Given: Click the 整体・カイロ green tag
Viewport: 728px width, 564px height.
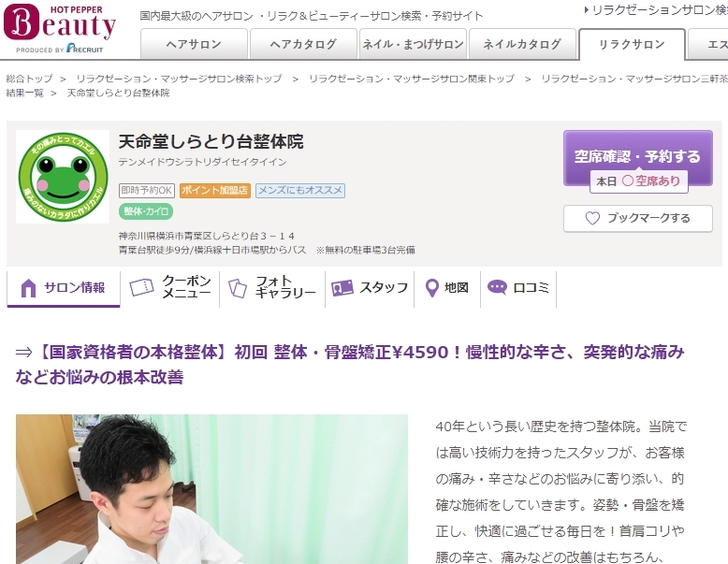Looking at the screenshot, I should [146, 211].
